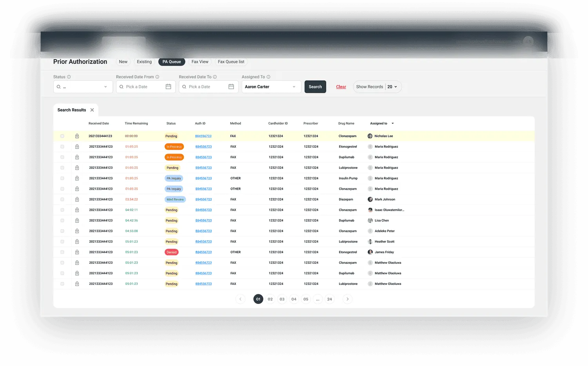Tick the checkbox in the Diazepam row
Screen dimensions: 588x366
[x=62, y=199]
